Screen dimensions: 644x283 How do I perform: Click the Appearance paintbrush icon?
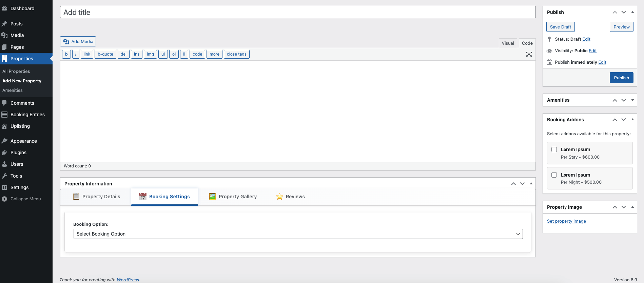4,141
